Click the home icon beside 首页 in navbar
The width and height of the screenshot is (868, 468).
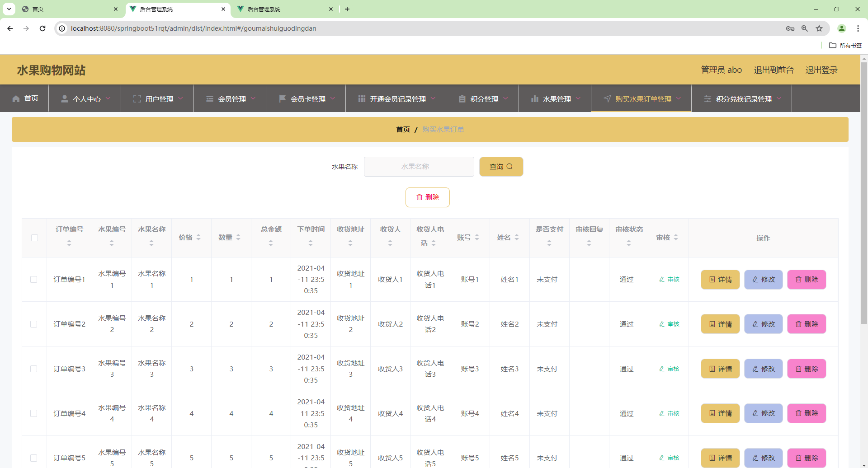(x=15, y=98)
